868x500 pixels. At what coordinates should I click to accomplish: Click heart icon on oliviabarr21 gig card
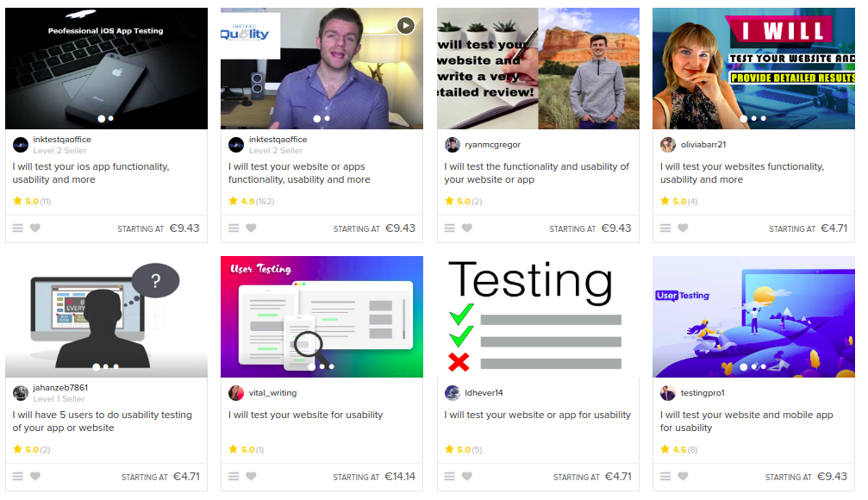pyautogui.click(x=683, y=228)
